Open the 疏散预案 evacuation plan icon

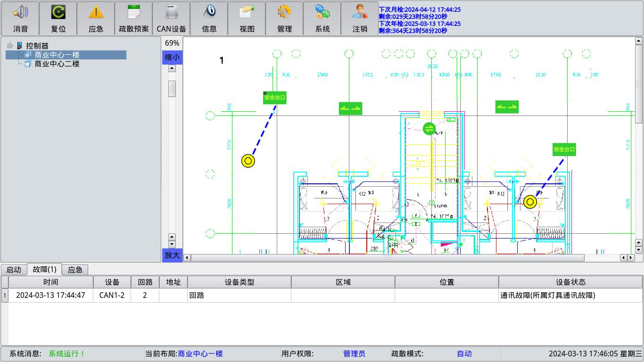click(133, 13)
